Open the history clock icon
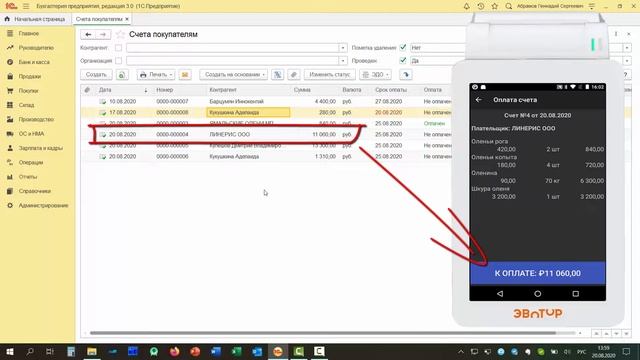Screen dimensions: 640x360 click(481, 6)
